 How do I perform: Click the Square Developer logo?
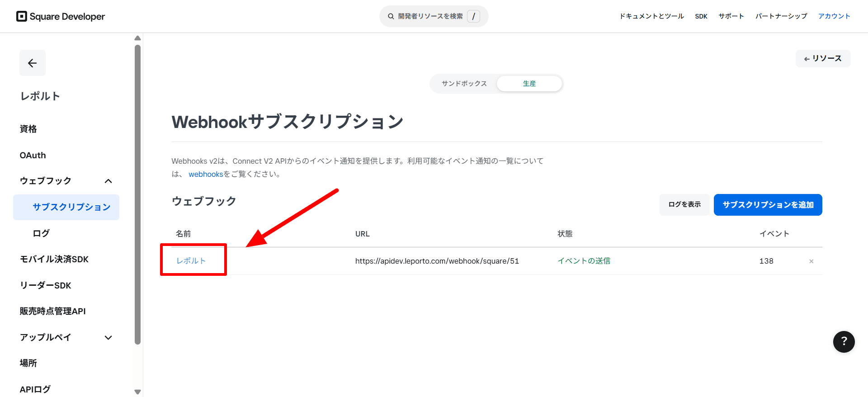61,16
